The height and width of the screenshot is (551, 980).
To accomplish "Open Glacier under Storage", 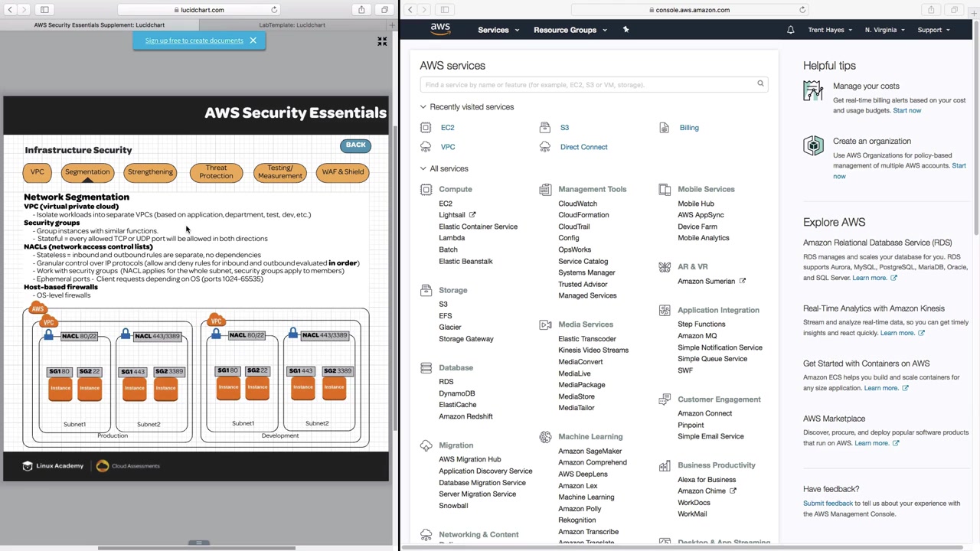I will point(450,328).
